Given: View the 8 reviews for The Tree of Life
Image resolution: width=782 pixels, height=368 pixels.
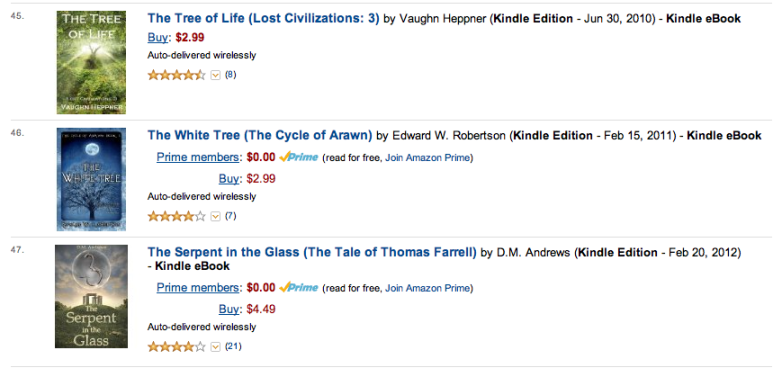Looking at the screenshot, I should [x=230, y=75].
